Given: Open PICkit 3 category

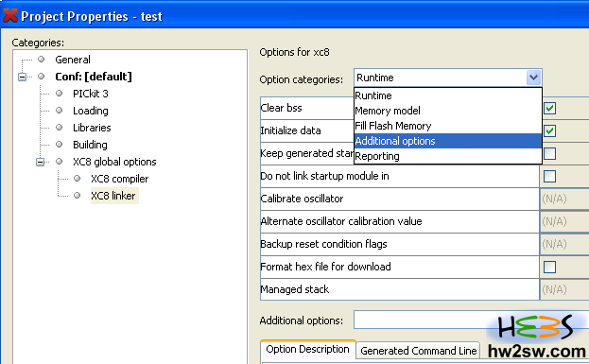Looking at the screenshot, I should 91,94.
